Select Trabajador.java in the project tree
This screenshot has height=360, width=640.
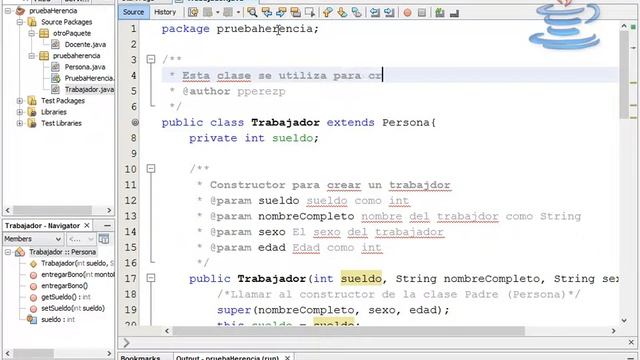pos(89,89)
